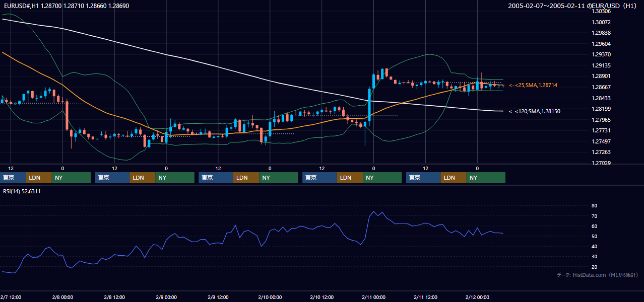This screenshot has height=302, width=644.
Task: Select the RSI scale value 40
Action: (595, 246)
